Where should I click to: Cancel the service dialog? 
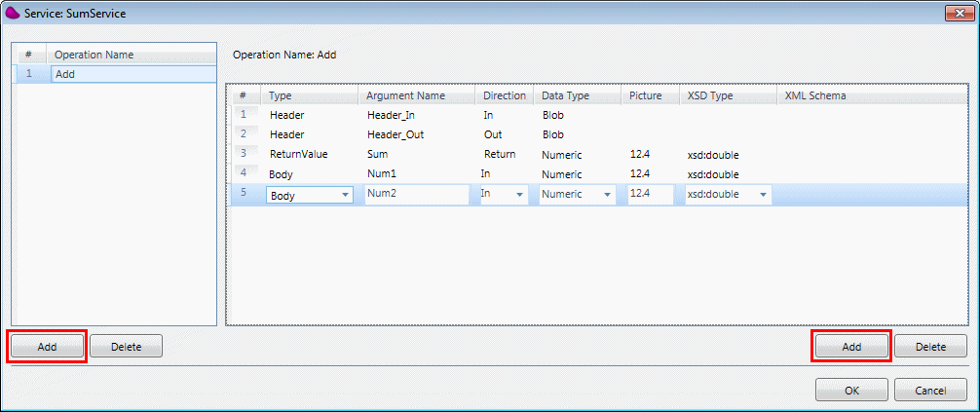[x=930, y=391]
